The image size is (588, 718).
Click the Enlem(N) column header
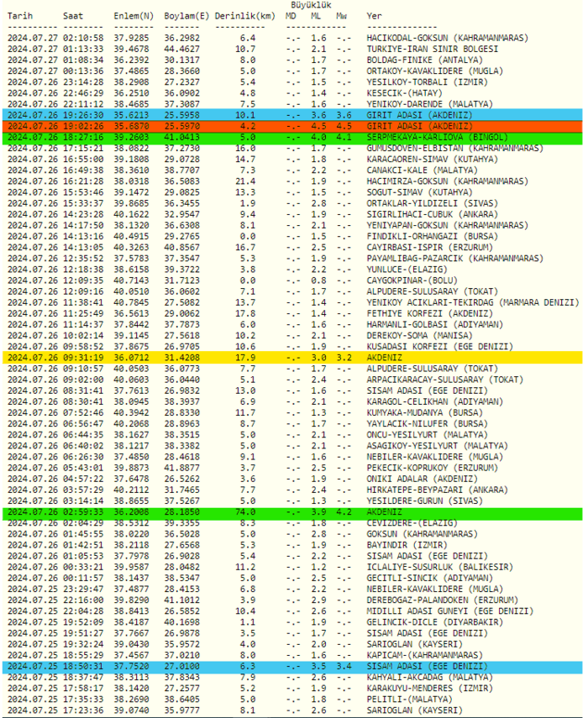tap(134, 16)
